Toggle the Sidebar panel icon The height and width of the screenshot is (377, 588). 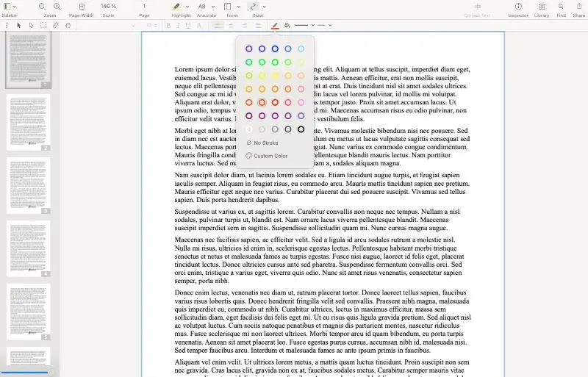pyautogui.click(x=7, y=7)
